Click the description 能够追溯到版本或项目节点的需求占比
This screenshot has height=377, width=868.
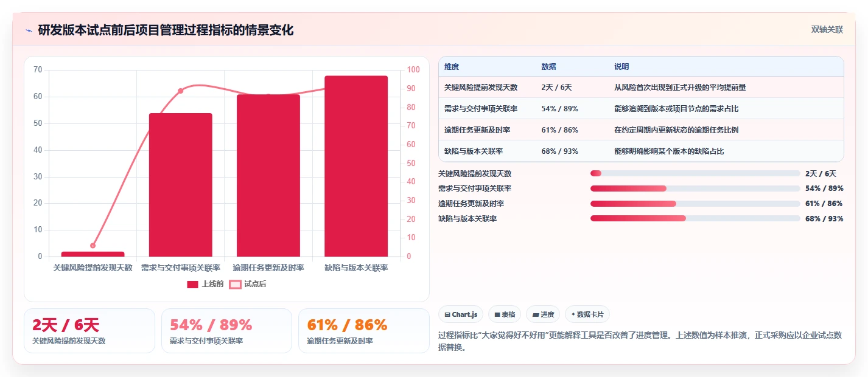pos(676,109)
